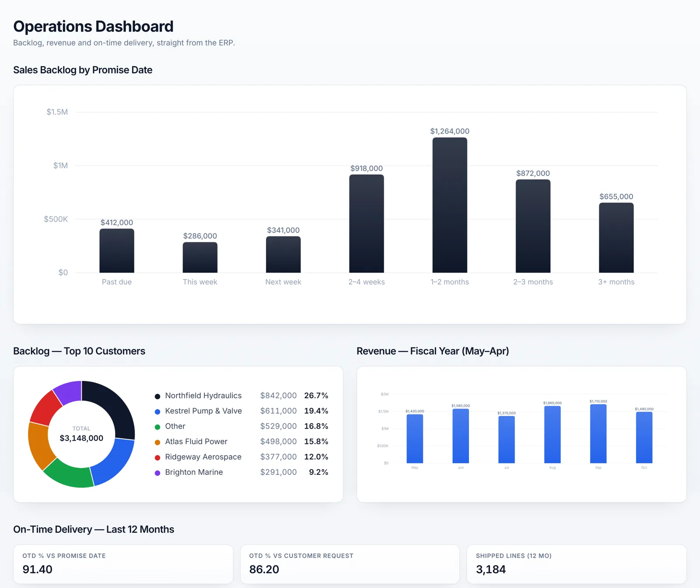Viewport: 700px width, 588px height.
Task: Click the $655,000 bar value
Action: (x=616, y=196)
